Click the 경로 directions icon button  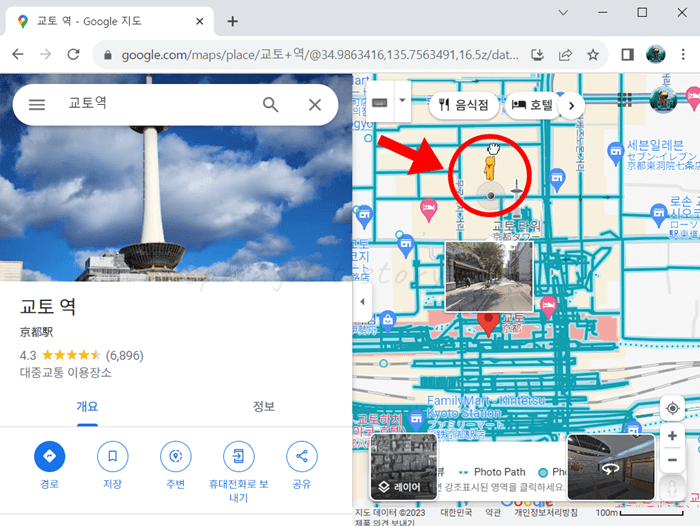[50, 456]
